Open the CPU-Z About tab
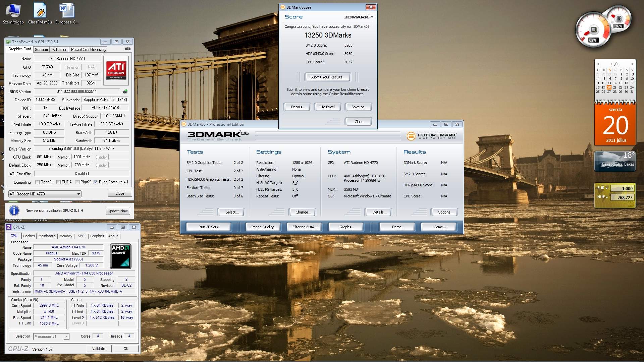The height and width of the screenshot is (362, 644). (113, 236)
